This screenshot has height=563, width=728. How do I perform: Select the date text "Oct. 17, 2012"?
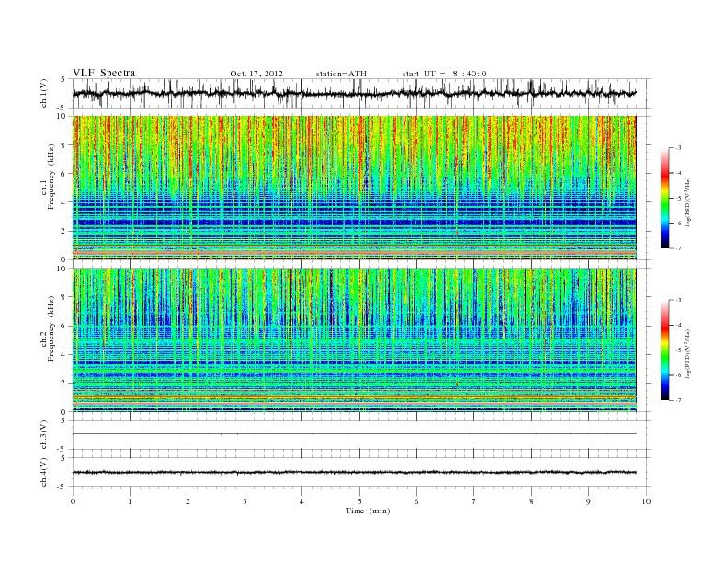coord(256,74)
